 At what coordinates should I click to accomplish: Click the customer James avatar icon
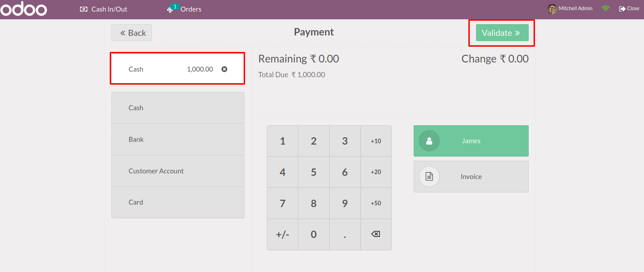tap(429, 141)
